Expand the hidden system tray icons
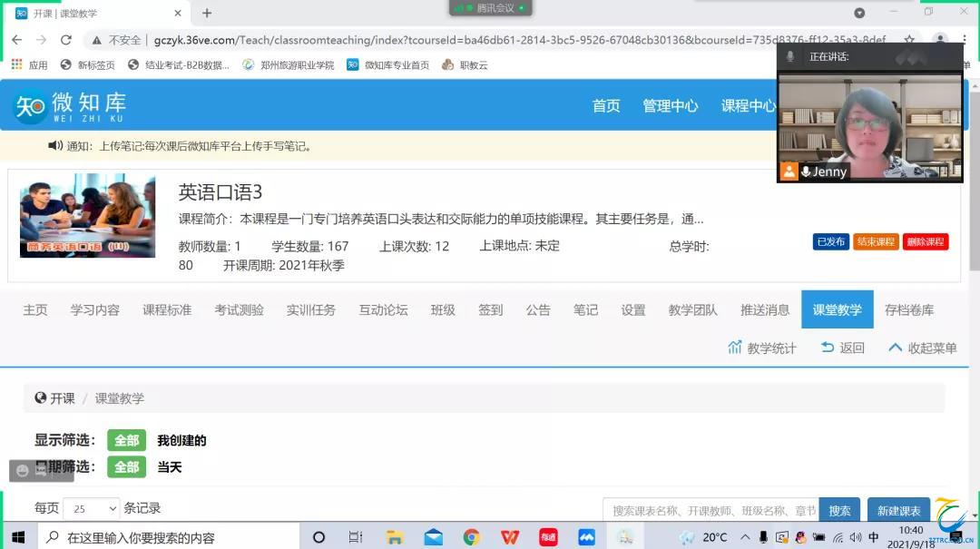Viewport: 980px width, 549px height. pyautogui.click(x=745, y=537)
